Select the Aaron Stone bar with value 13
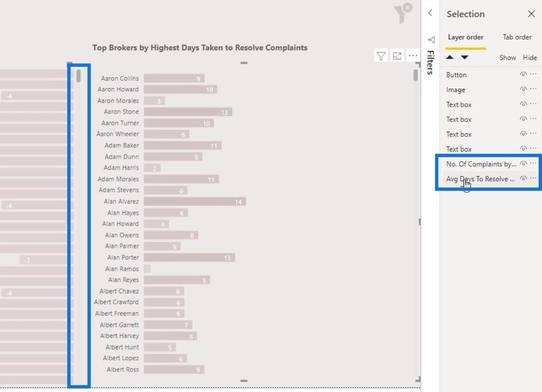 [x=188, y=112]
